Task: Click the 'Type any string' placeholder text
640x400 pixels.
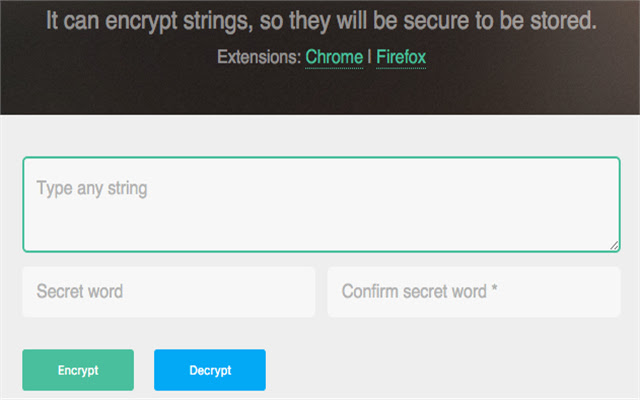Action: click(x=92, y=188)
